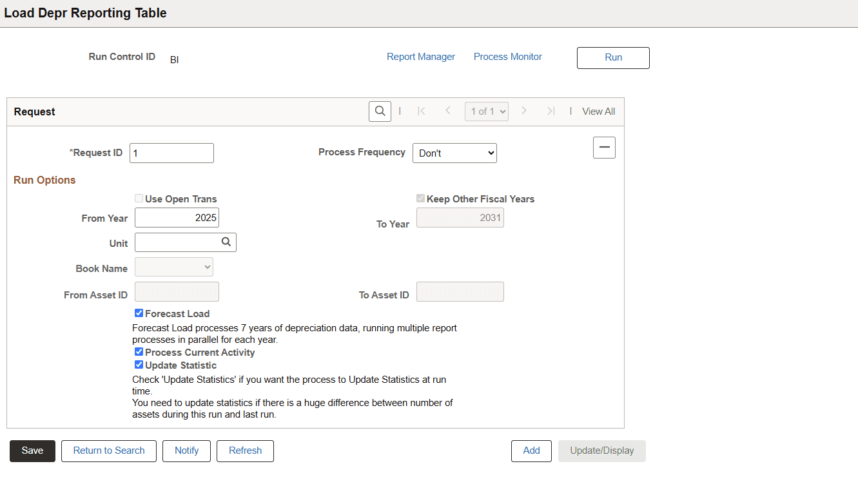Open the '1 of 1' row selector dropdown
858x504 pixels.
point(486,111)
